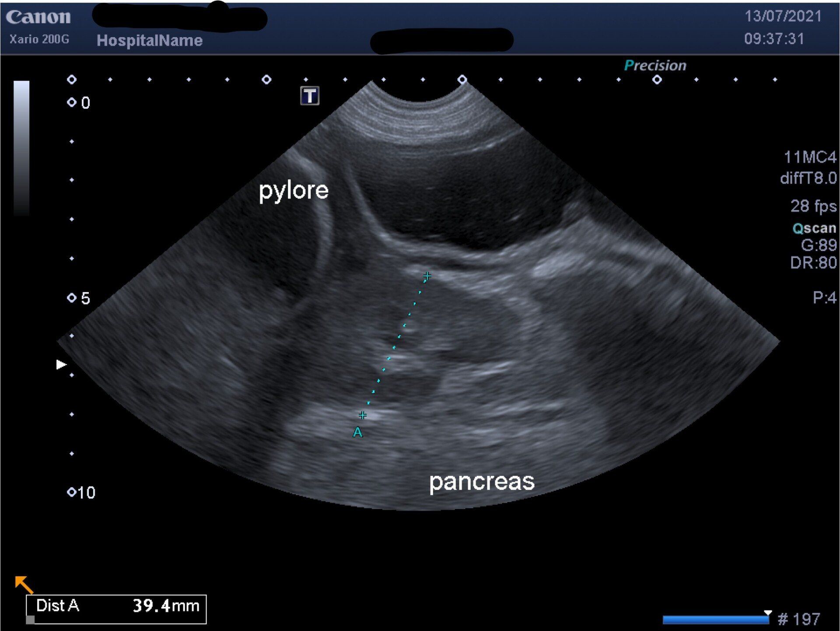Click the Precision mode label
Viewport: 840px width, 631px height.
point(655,66)
